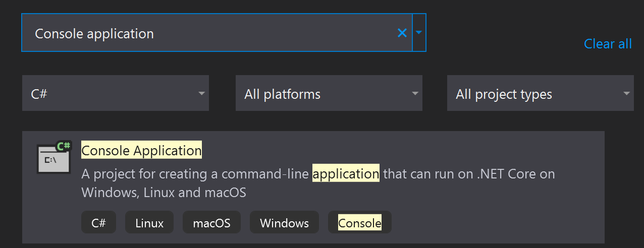Click the C# tag chip on the template
The image size is (644, 248).
pos(98,222)
